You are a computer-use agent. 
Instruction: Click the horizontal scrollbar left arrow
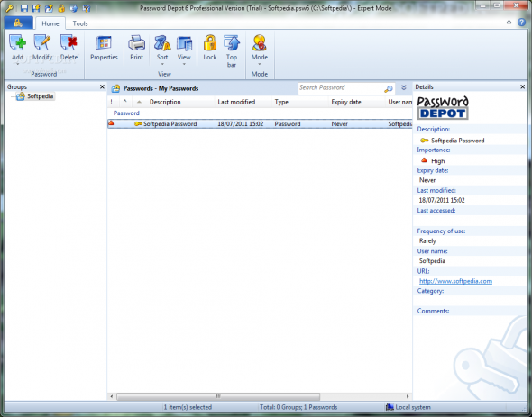pyautogui.click(x=112, y=396)
